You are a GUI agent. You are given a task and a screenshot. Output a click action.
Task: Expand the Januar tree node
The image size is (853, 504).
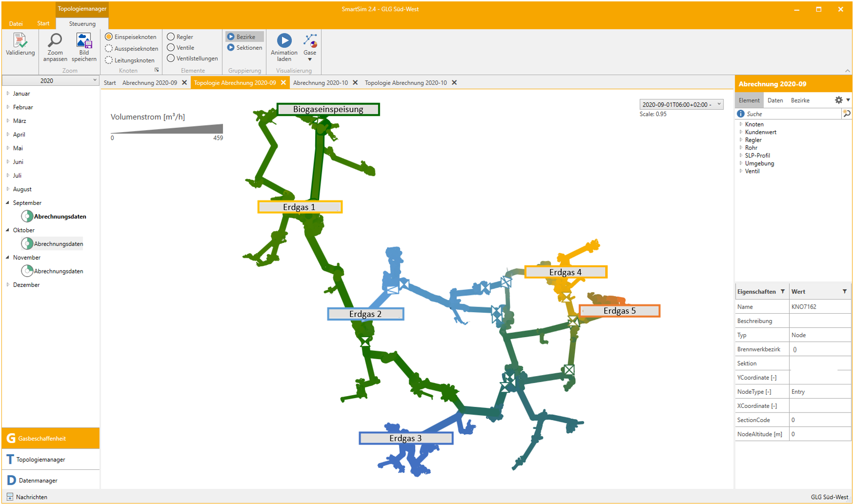tap(8, 94)
